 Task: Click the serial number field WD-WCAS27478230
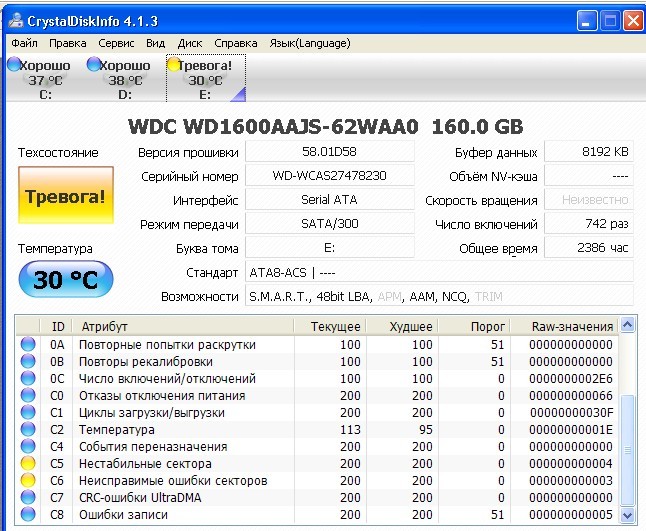[330, 176]
